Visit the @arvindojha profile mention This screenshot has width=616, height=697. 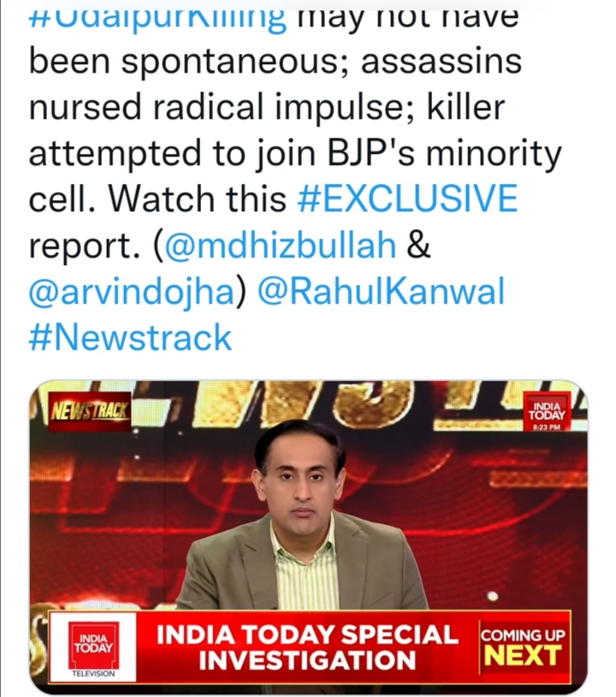click(130, 292)
